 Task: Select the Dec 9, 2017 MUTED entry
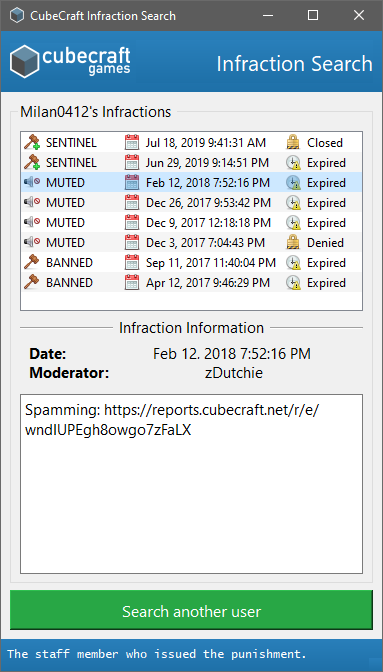[x=191, y=222]
